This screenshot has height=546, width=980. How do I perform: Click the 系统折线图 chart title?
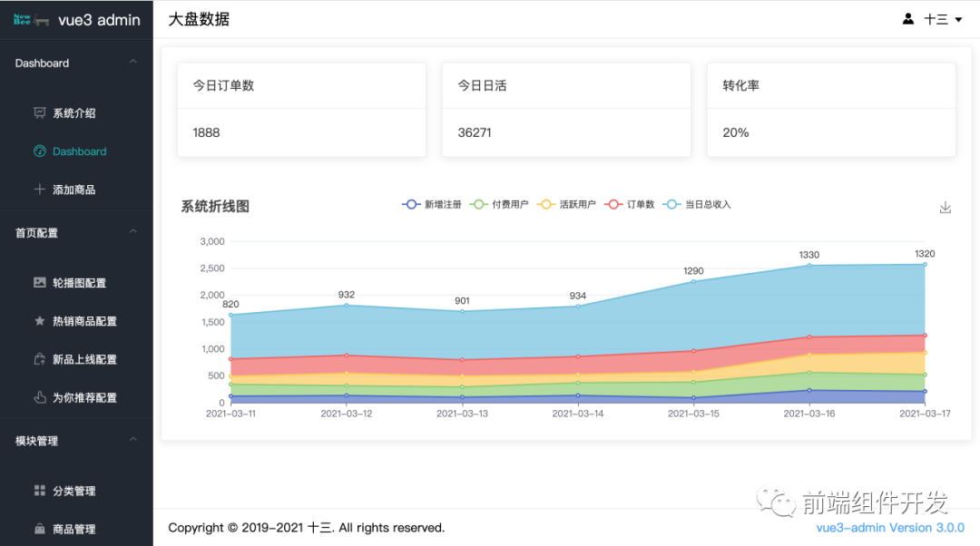[x=215, y=206]
